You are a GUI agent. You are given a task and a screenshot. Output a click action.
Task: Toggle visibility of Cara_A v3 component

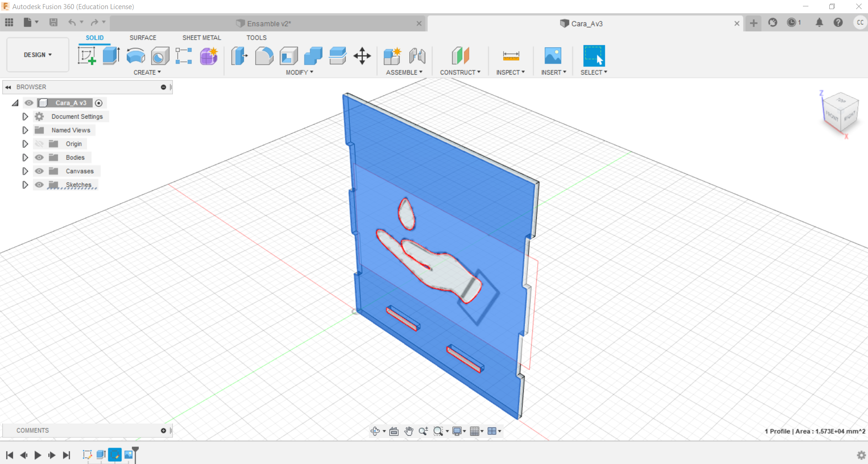pos(29,103)
